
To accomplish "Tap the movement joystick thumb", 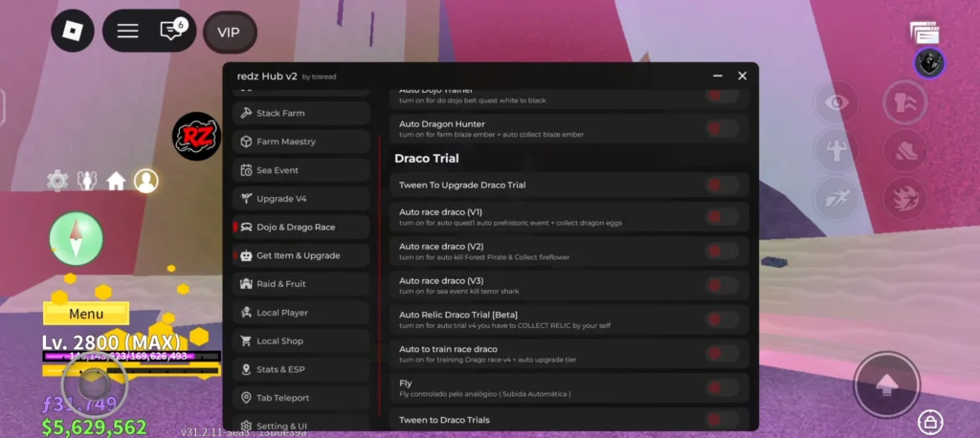I will coord(95,384).
